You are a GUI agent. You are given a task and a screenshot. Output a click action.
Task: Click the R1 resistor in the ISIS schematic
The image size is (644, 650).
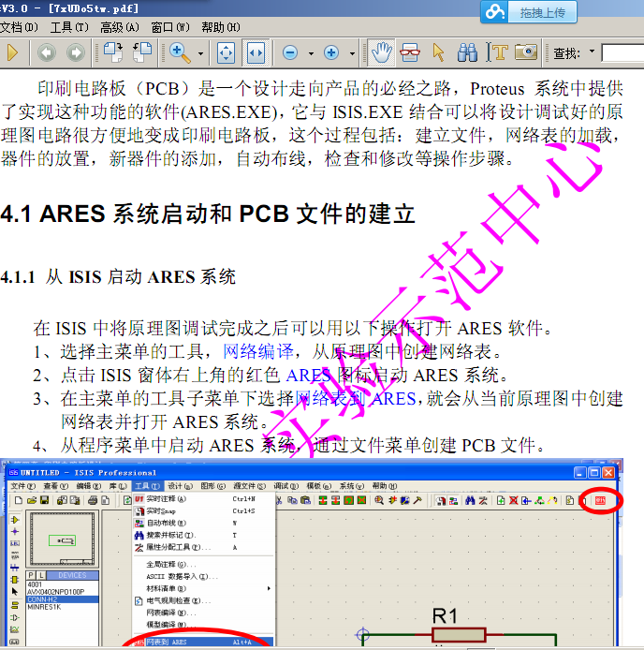pyautogui.click(x=459, y=635)
